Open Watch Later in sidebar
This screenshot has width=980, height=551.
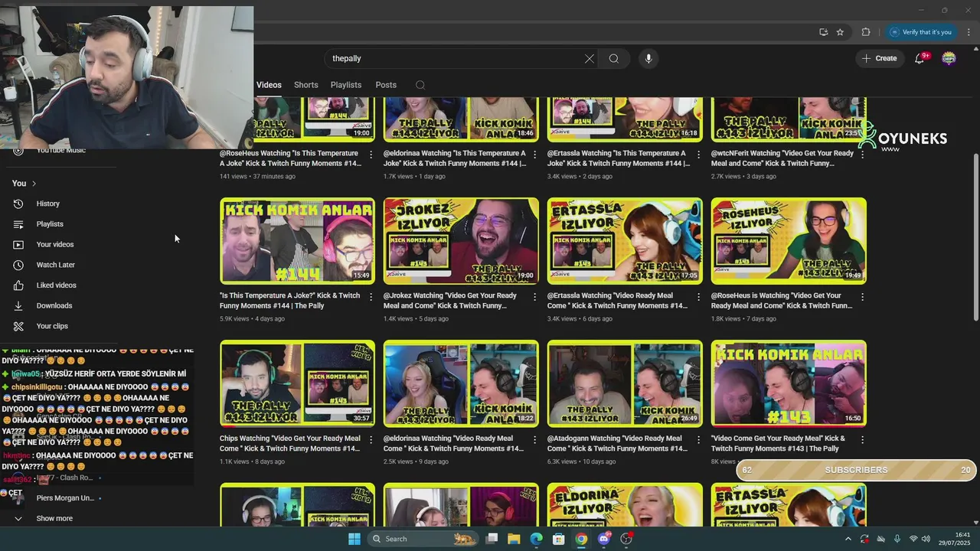tap(56, 265)
